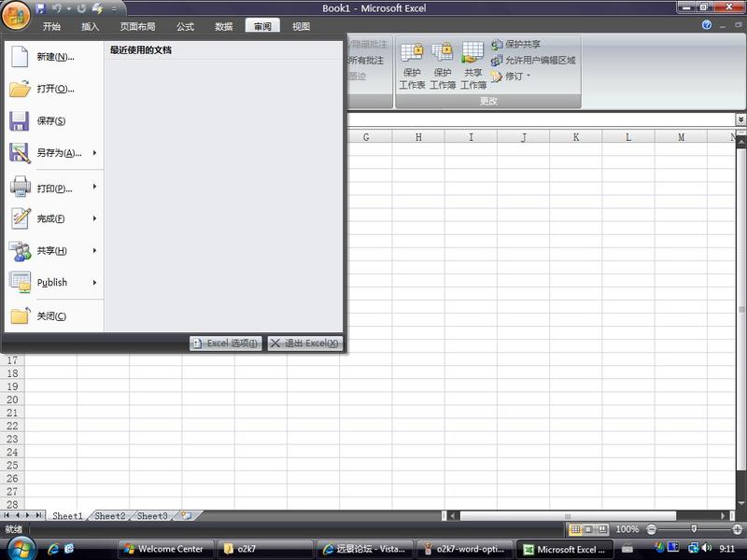Image resolution: width=747 pixels, height=560 pixels.
Task: Switch to Page Layout view status icon
Action: pos(589,529)
